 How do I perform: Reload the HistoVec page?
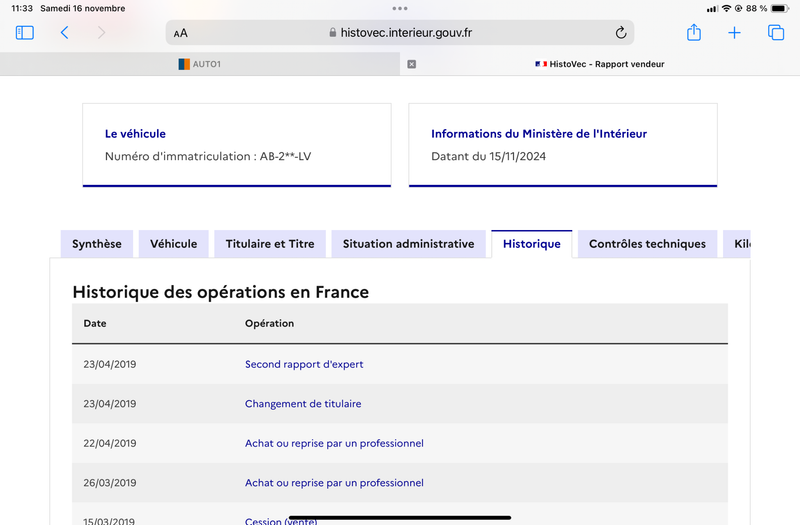(620, 33)
